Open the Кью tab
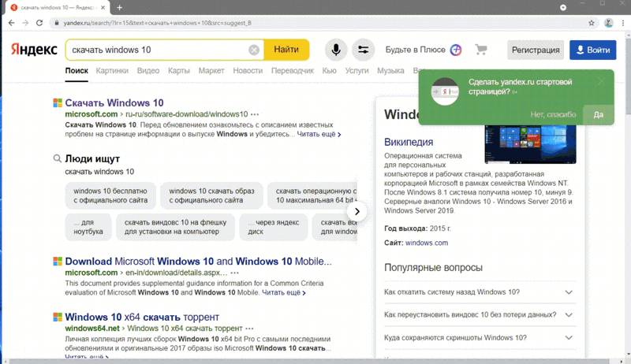This screenshot has width=631, height=364. (x=329, y=71)
